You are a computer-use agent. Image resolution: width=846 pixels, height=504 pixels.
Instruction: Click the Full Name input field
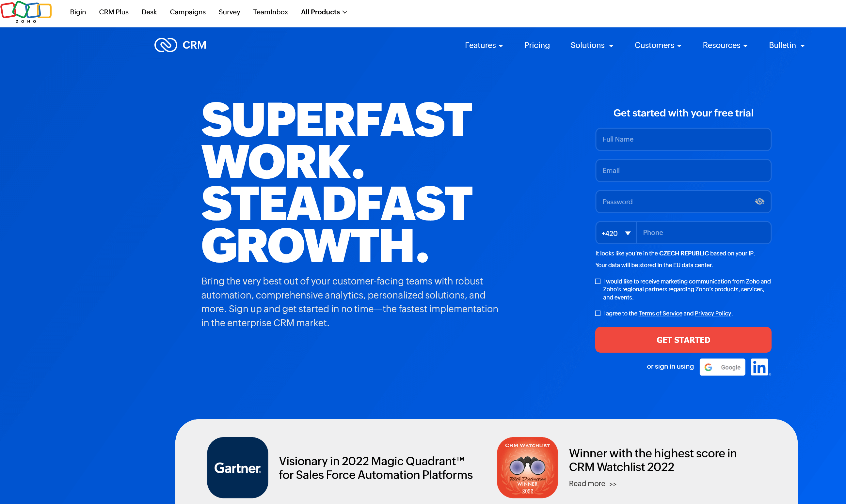(x=683, y=139)
